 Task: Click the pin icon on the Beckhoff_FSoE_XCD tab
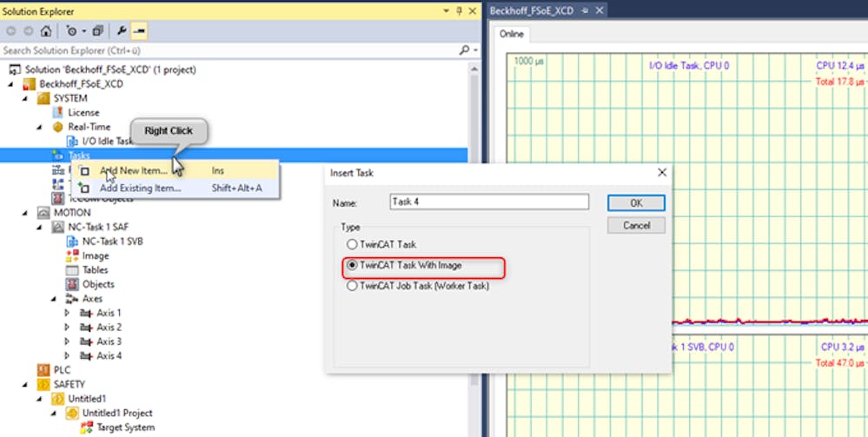(x=585, y=11)
